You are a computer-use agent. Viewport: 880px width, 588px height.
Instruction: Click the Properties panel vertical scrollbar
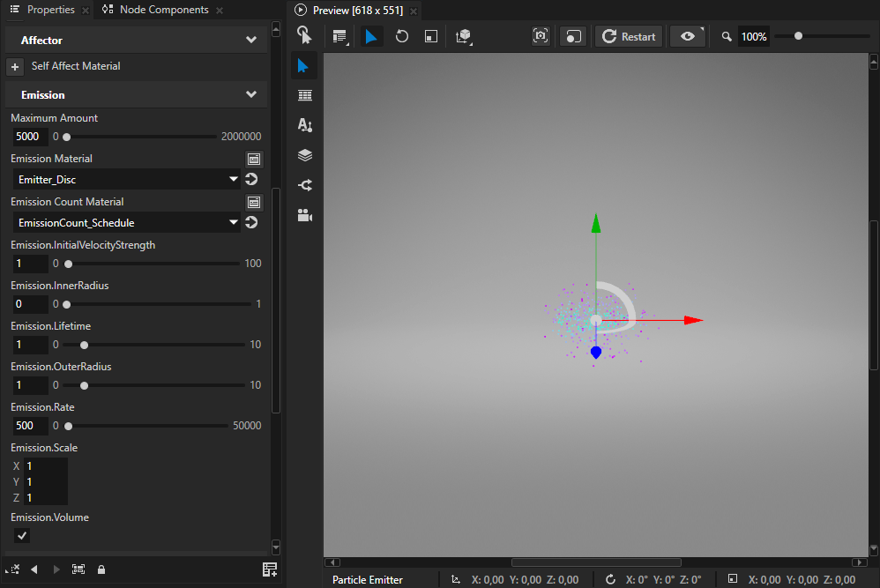click(276, 301)
